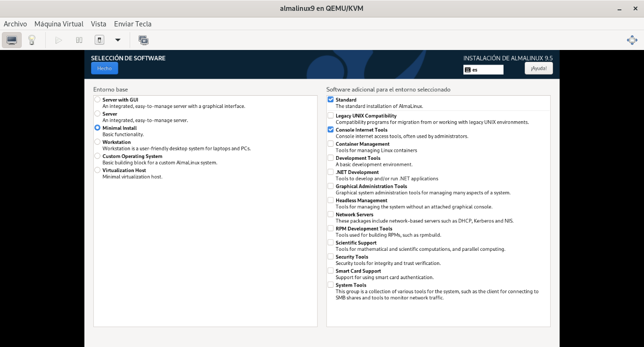The image size is (644, 347).
Task: Power on the virtual machine play icon
Action: 58,40
